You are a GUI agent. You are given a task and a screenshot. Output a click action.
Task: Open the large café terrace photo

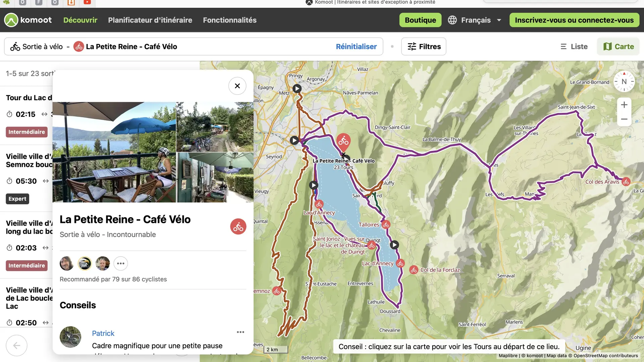click(x=114, y=152)
